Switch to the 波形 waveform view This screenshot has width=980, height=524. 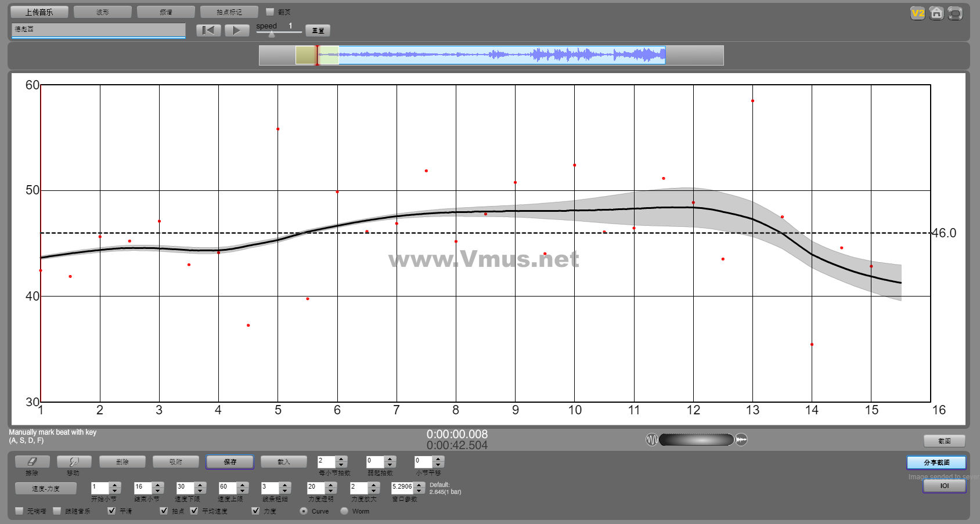pos(103,12)
